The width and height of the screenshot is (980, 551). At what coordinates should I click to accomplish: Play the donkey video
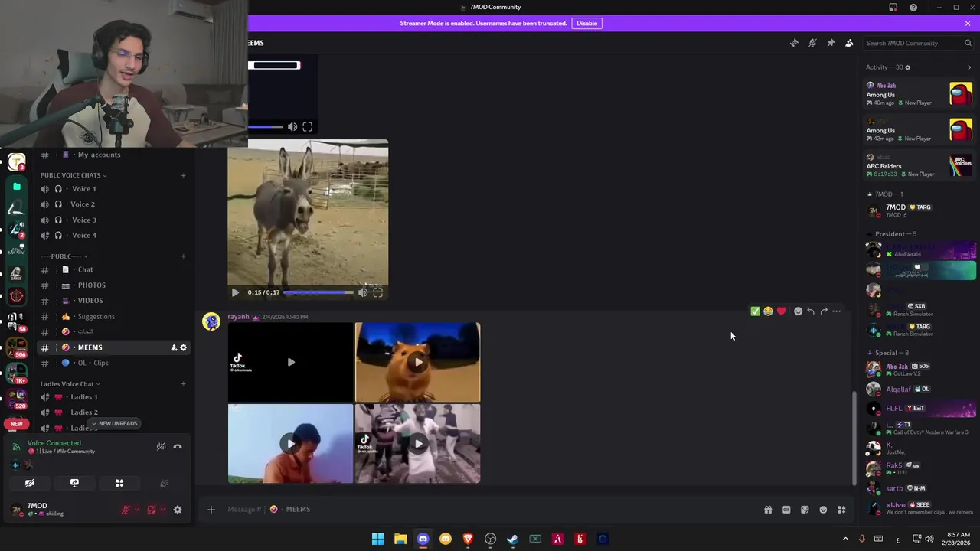[235, 292]
